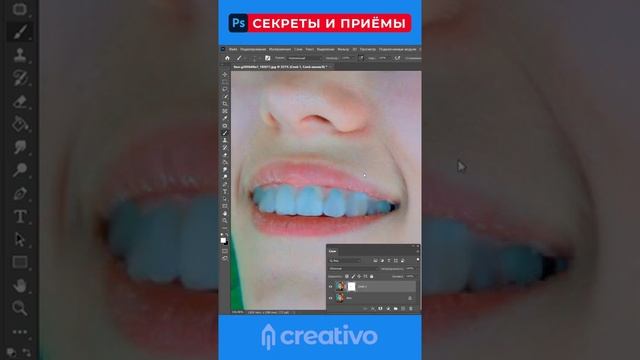The height and width of the screenshot is (360, 640).
Task: Close the open document tab
Action: tap(331, 67)
